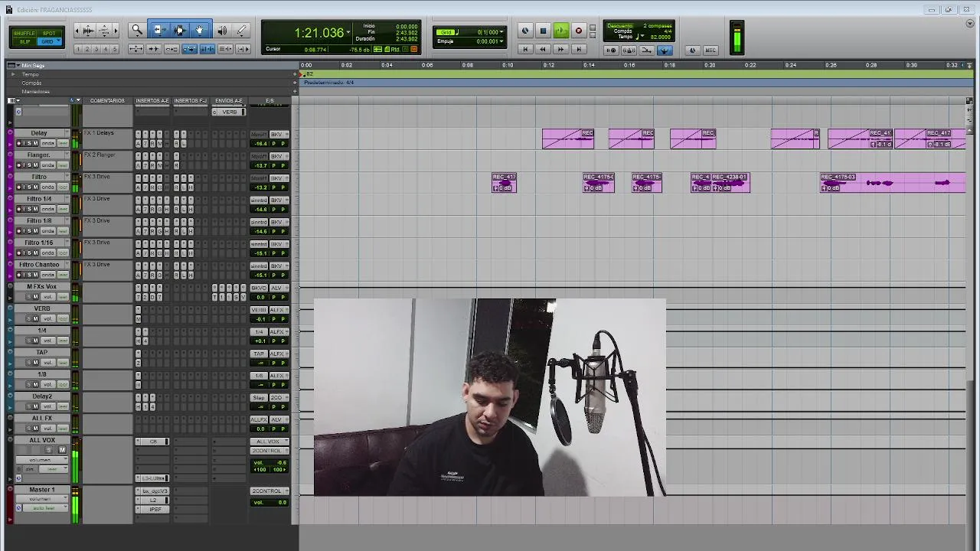Open the Delay track output selector BKV
This screenshot has width=980, height=551.
click(278, 135)
